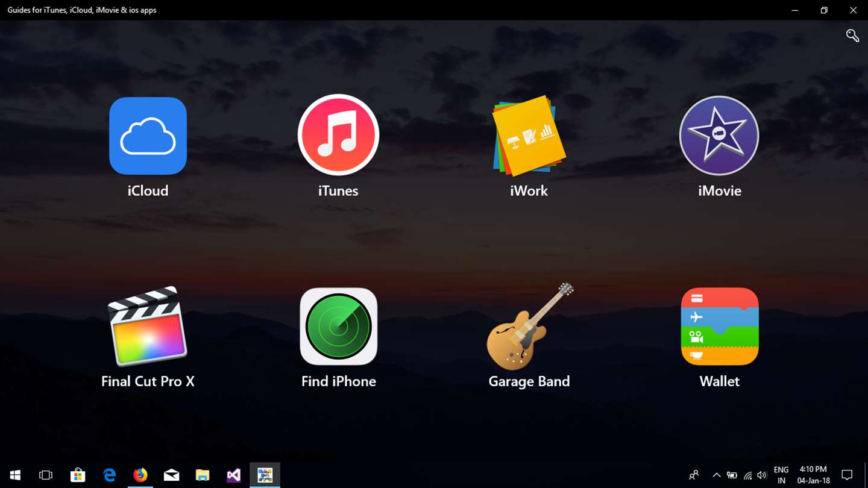Open the People icon in system tray
Image resolution: width=868 pixels, height=488 pixels.
click(694, 475)
